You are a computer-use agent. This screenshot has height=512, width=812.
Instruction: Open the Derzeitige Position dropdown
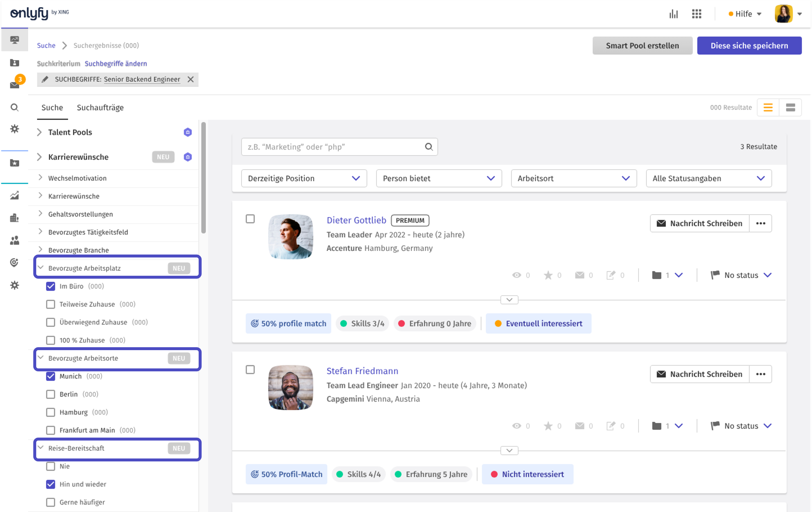click(x=304, y=178)
